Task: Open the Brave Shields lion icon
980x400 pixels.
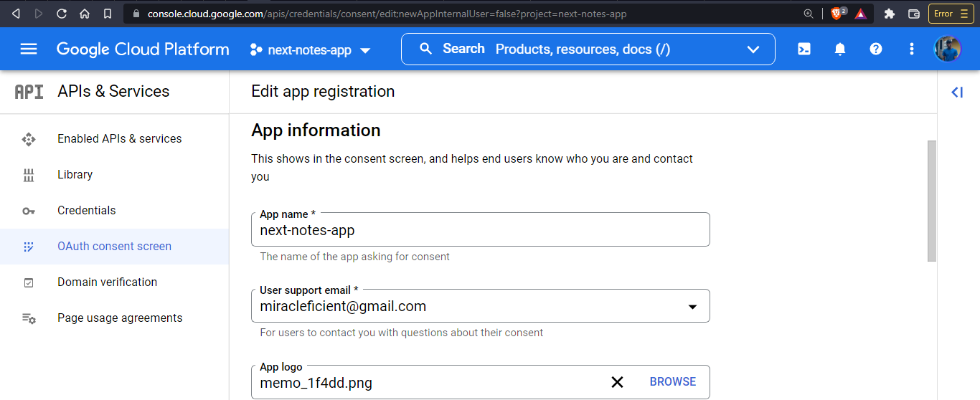Action: pos(837,14)
